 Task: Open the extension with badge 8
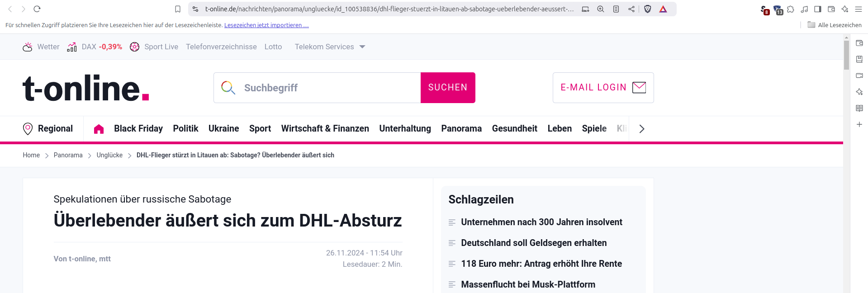coord(764,10)
